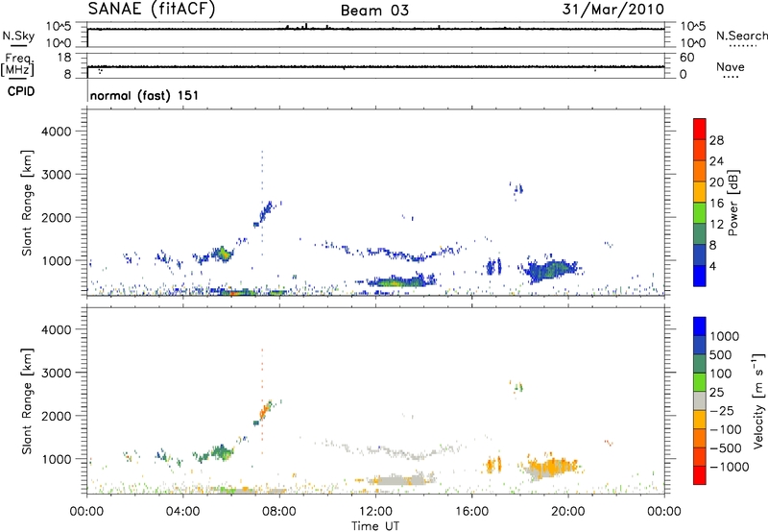Click the '20:00' time axis label
The width and height of the screenshot is (768, 532).
(567, 512)
